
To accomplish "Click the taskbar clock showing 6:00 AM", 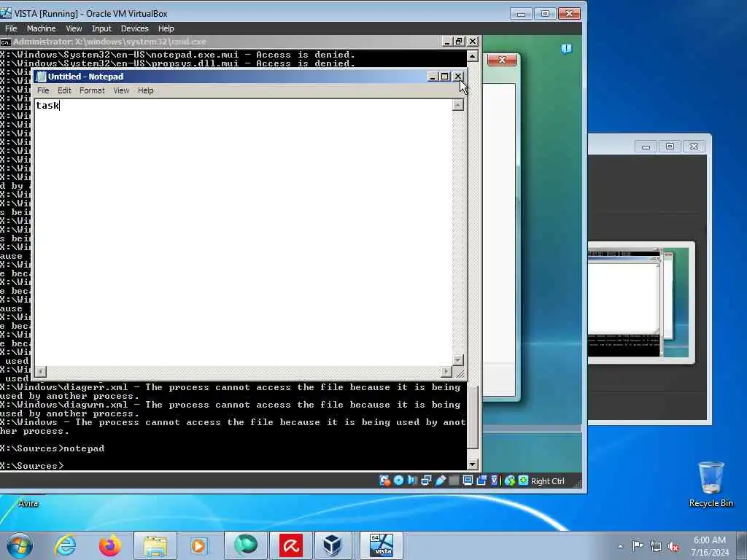I will coord(710,546).
